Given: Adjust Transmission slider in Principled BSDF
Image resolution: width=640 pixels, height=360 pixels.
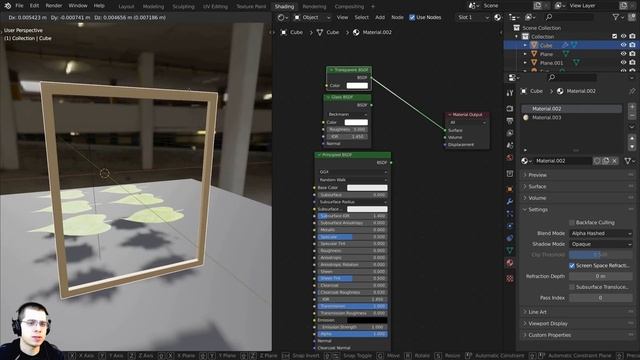Looking at the screenshot, I should [352, 306].
